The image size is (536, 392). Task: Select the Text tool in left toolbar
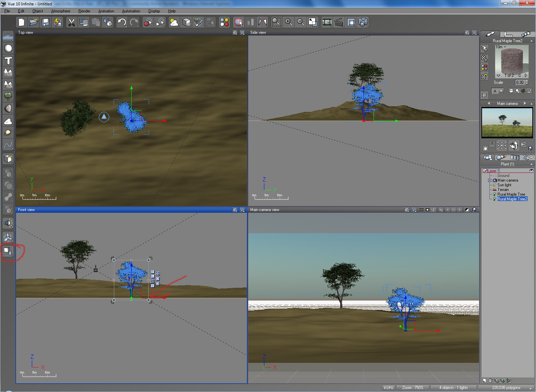[8, 61]
